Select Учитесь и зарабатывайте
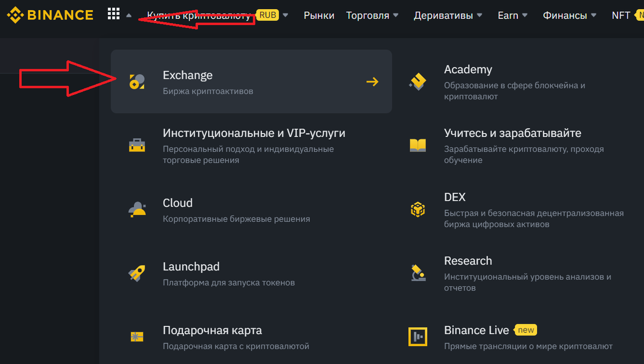 pos(513,133)
